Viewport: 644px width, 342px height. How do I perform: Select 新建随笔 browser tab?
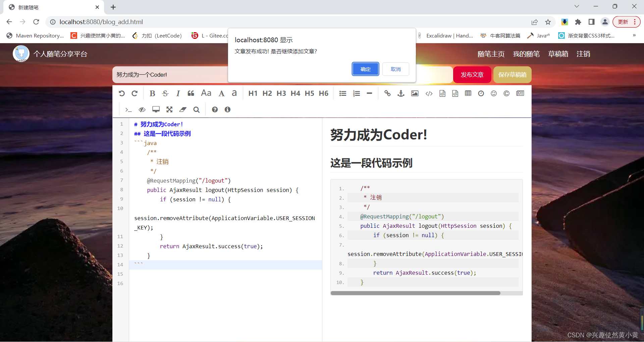click(x=54, y=7)
